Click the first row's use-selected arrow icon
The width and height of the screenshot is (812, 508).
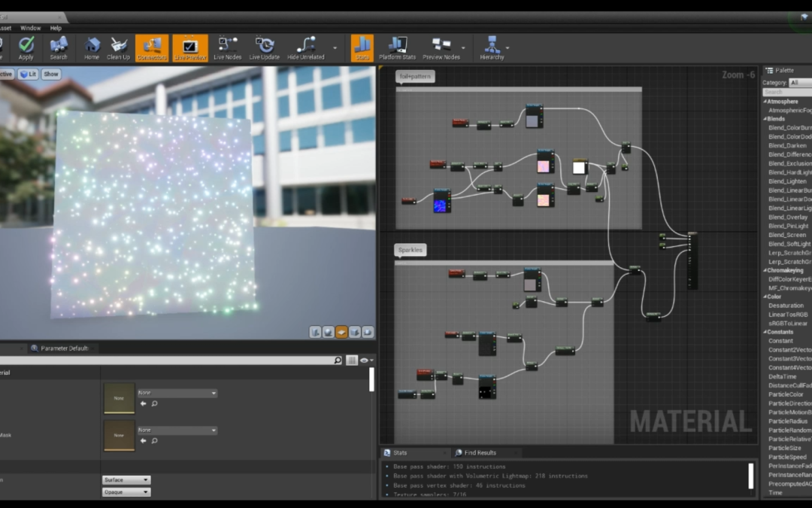pyautogui.click(x=144, y=403)
